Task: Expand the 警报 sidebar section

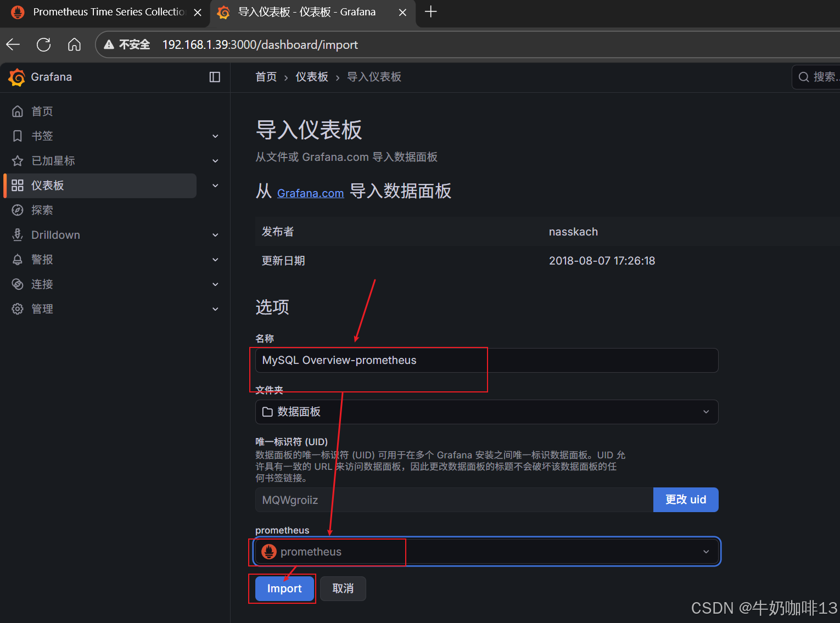Action: (215, 260)
